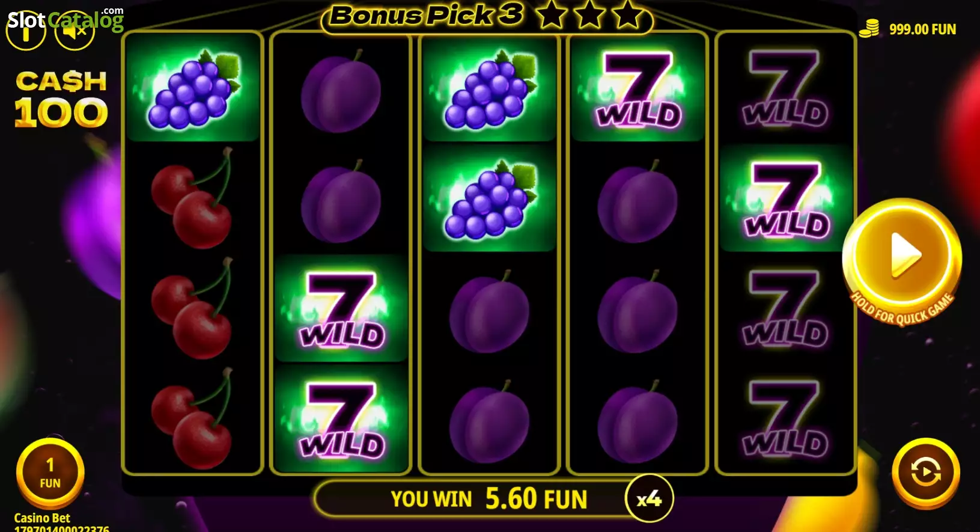Viewport: 980px width, 532px height.
Task: Click the top plum on second reel
Action: pyautogui.click(x=341, y=91)
